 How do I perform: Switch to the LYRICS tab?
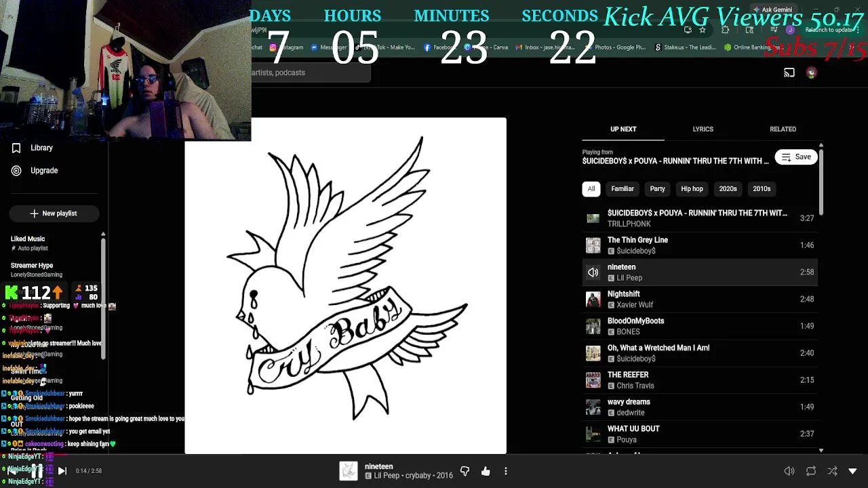pos(703,129)
